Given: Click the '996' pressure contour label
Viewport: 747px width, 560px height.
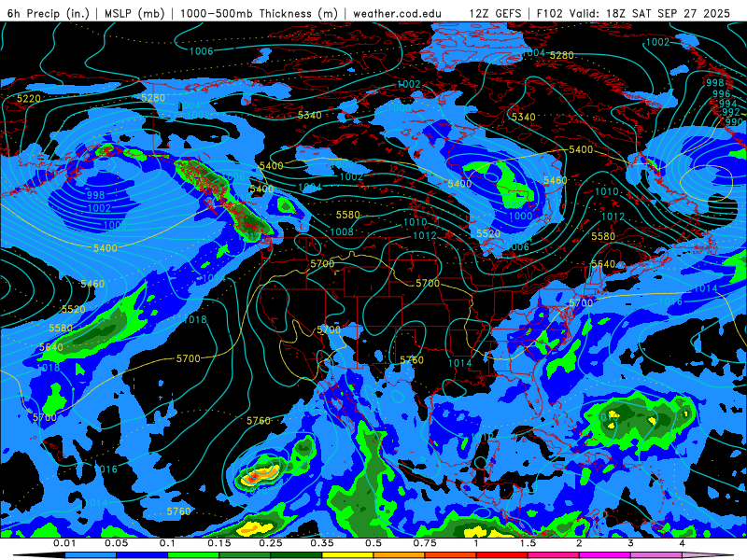Looking at the screenshot, I should [x=721, y=94].
